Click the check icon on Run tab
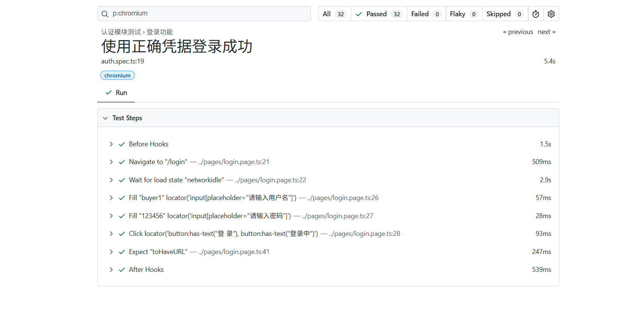This screenshot has width=644, height=318. pos(109,93)
